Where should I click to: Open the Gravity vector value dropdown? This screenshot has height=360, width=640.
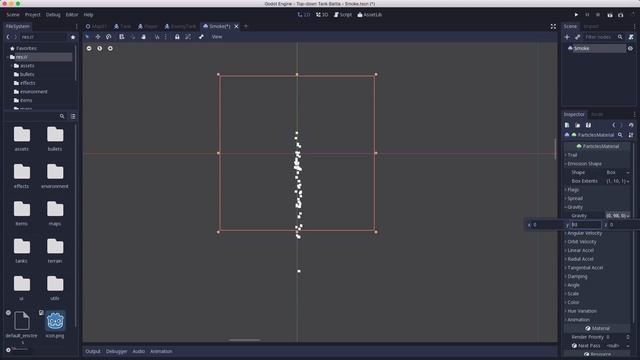click(618, 216)
